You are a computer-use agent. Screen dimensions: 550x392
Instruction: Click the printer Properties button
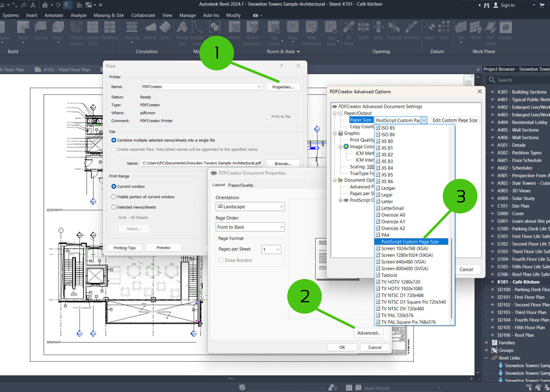click(x=283, y=87)
